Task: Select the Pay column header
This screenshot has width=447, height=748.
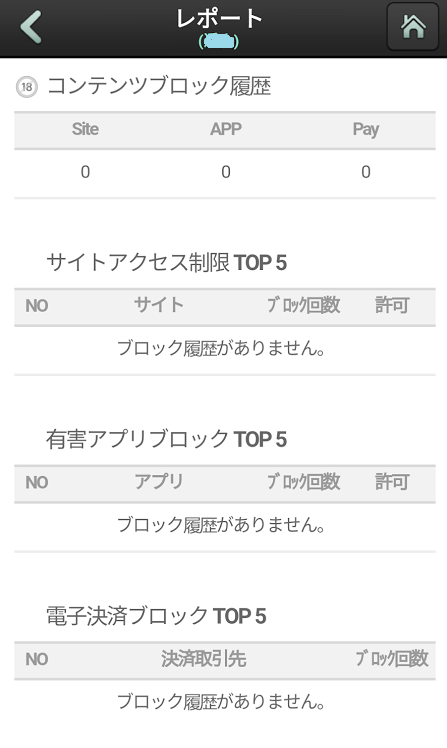Action: point(366,130)
